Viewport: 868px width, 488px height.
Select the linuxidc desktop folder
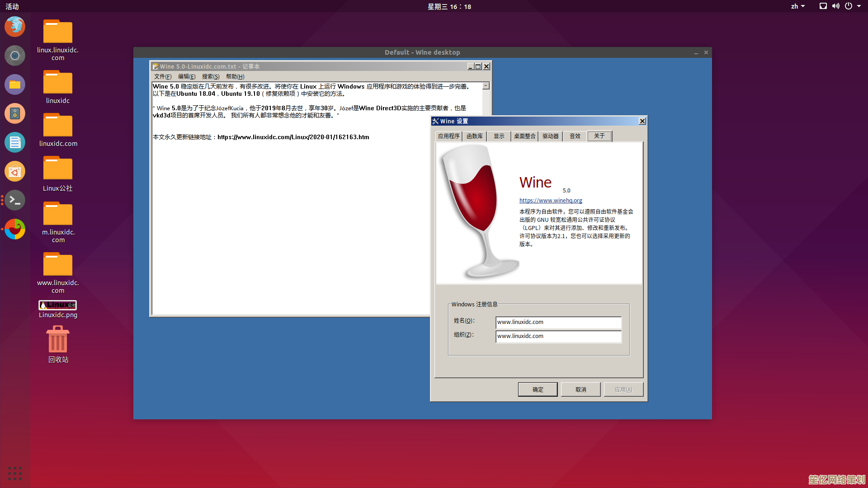tap(58, 87)
